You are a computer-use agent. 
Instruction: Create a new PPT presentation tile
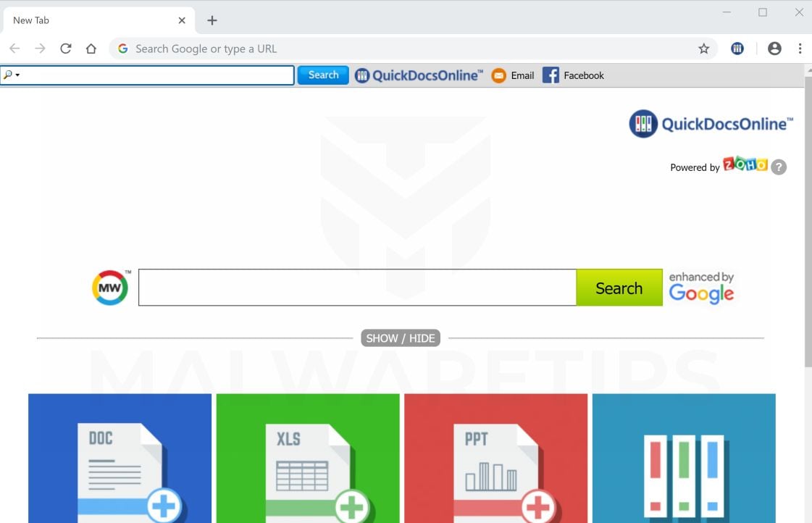tap(496, 459)
